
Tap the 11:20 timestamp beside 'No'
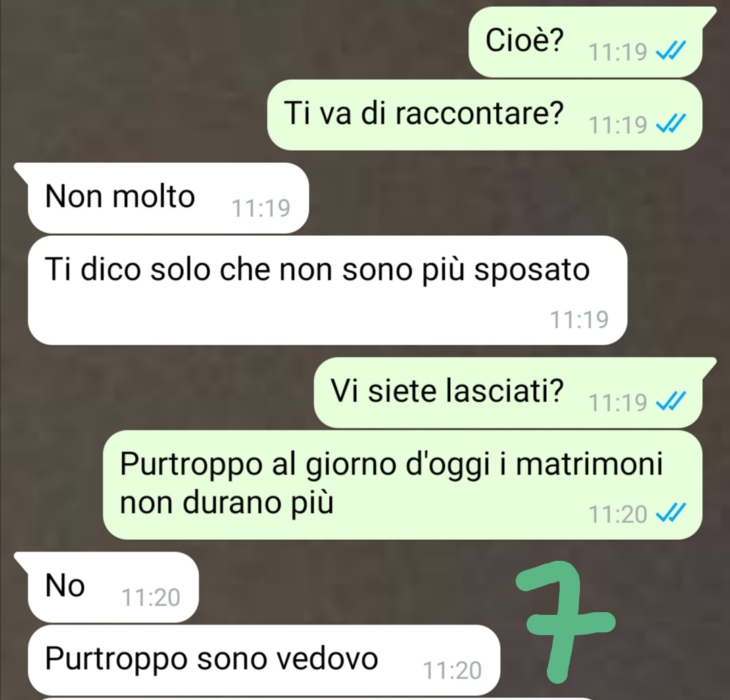[150, 597]
